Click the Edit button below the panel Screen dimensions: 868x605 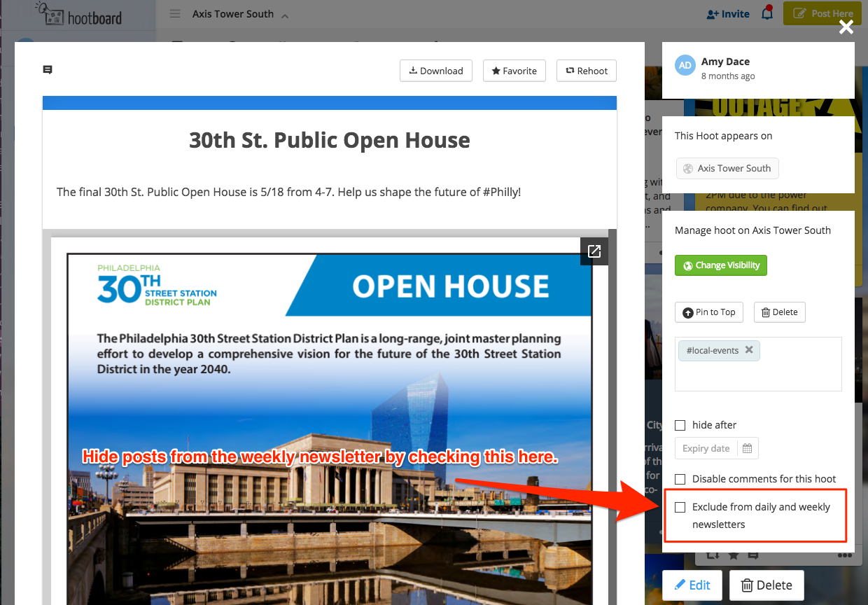692,585
